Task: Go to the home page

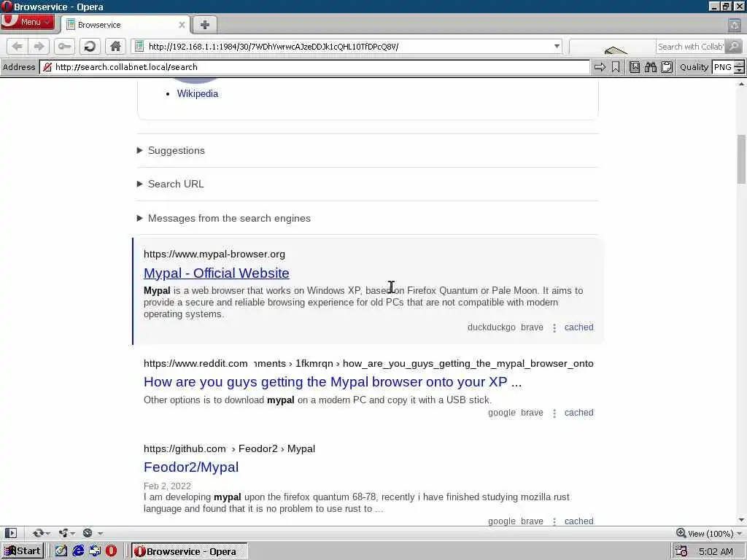Action: (x=115, y=46)
